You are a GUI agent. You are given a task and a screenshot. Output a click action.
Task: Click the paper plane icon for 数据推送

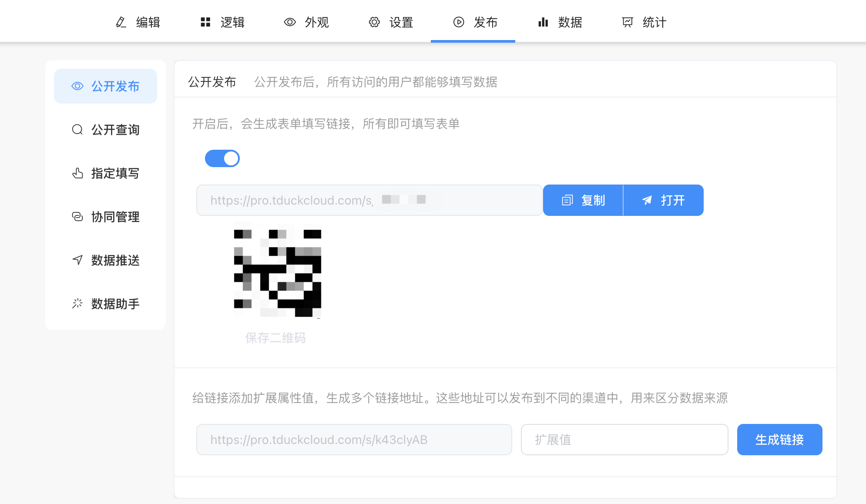[x=77, y=260]
